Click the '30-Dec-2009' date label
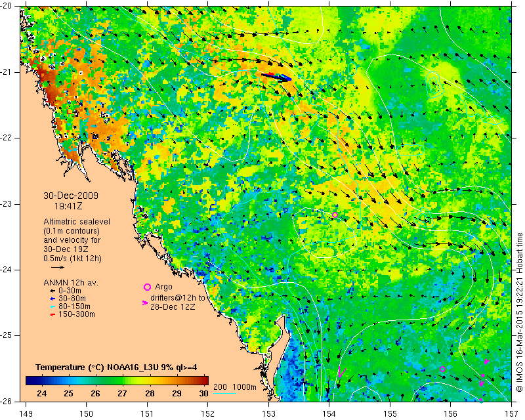This screenshot has width=525, height=420. coord(71,196)
